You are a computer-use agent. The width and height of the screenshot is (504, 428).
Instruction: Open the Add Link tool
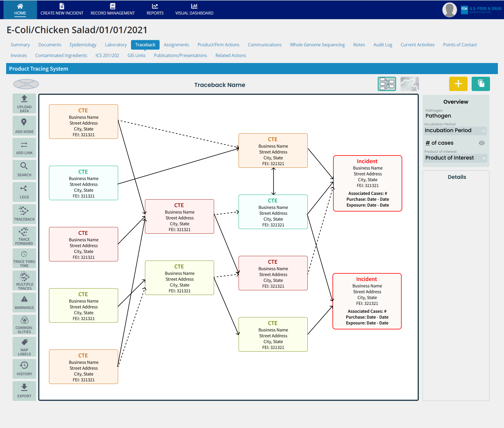(x=24, y=148)
